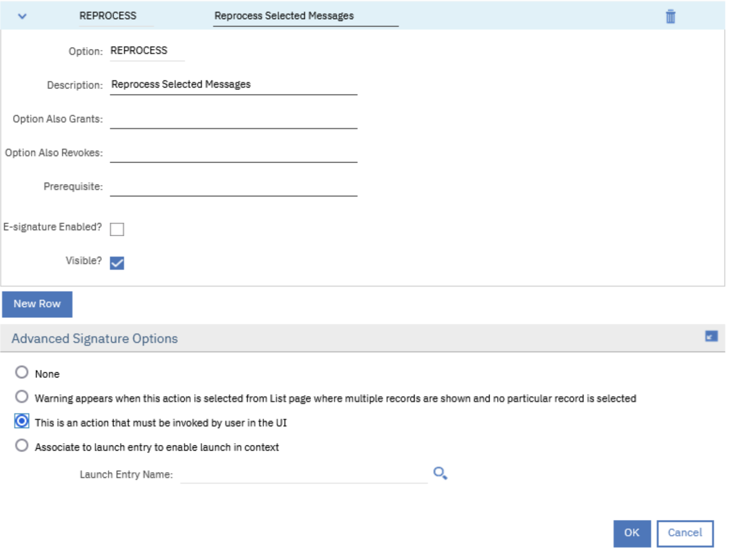The height and width of the screenshot is (560, 729).
Task: Focus the Description input field
Action: (233, 85)
